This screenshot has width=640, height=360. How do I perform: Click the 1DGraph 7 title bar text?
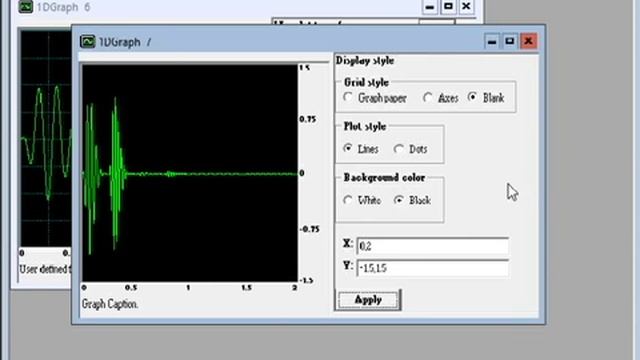[x=125, y=42]
